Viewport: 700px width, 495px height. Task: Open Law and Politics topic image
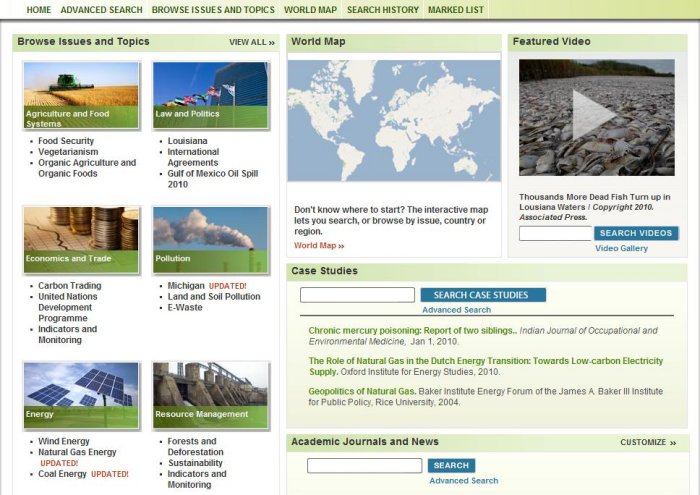click(x=210, y=96)
